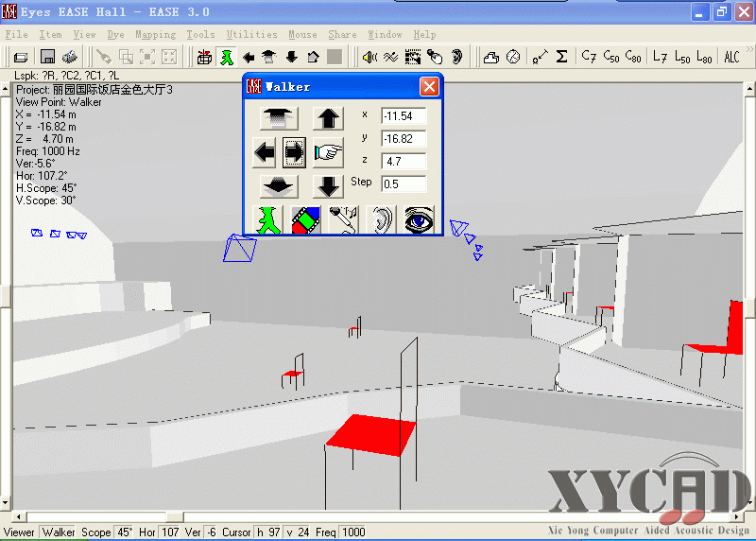Click the z coordinate field in Walker
Screen dimensions: 756x541
point(404,162)
